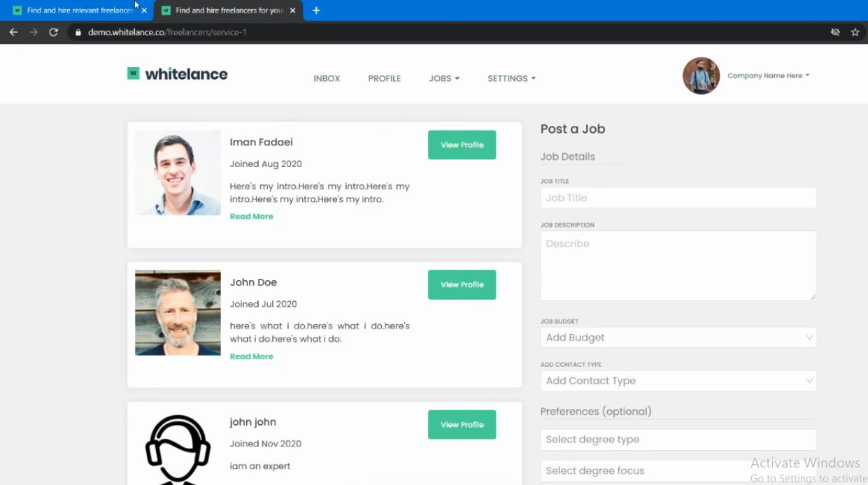
Task: Click john john's headset avatar image
Action: pos(178,449)
